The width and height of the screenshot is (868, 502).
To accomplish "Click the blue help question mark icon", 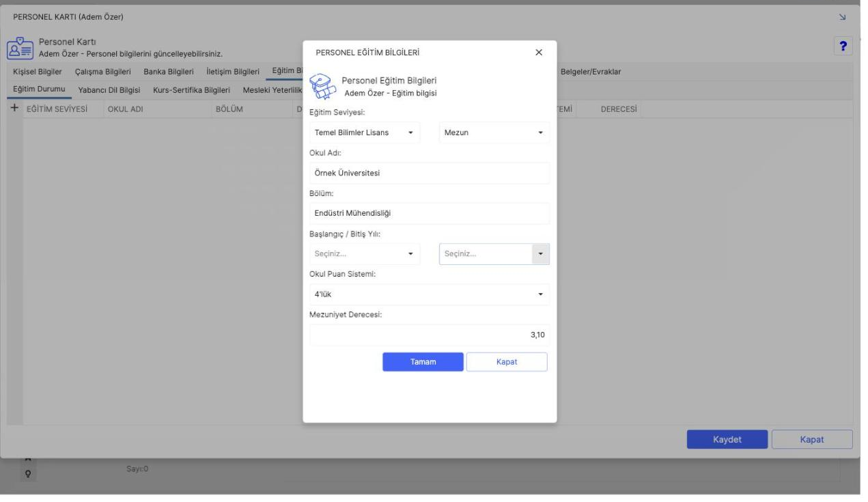I will [x=843, y=46].
